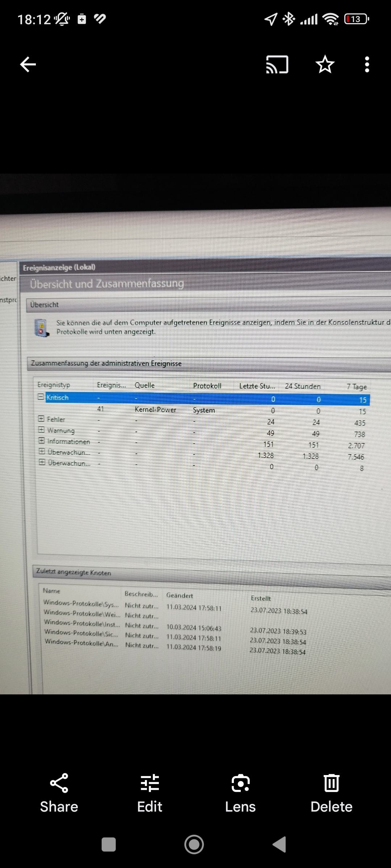
Task: Open the Windows-Protokolle\Sys... node
Action: pos(81,603)
